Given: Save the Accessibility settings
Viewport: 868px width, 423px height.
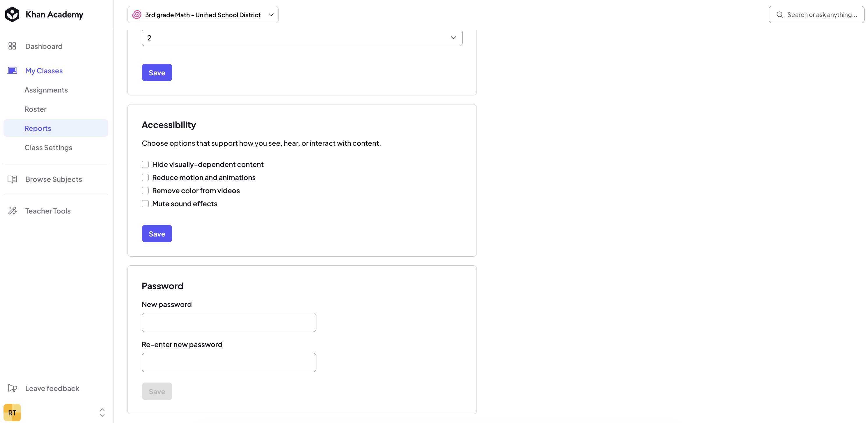Looking at the screenshot, I should (157, 234).
